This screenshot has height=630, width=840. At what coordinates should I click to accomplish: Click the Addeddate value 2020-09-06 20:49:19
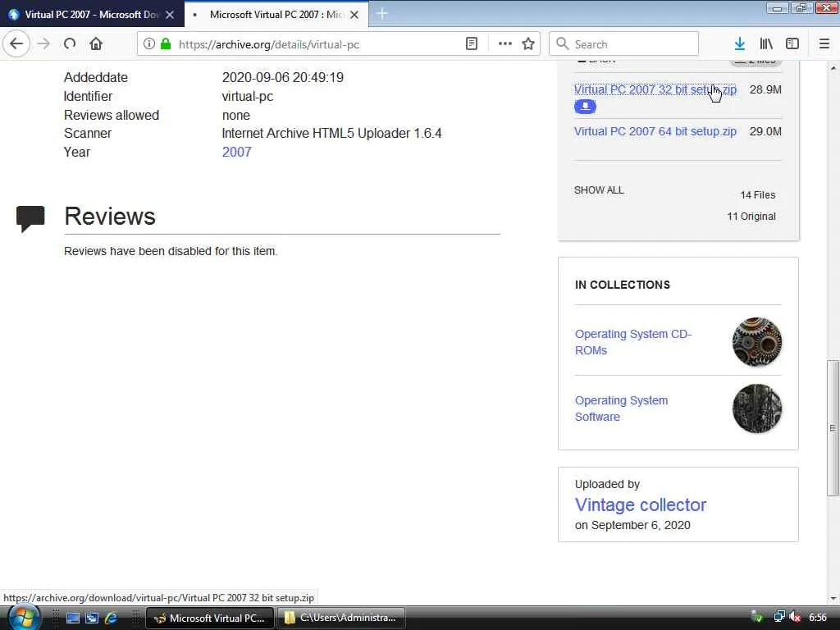[283, 78]
